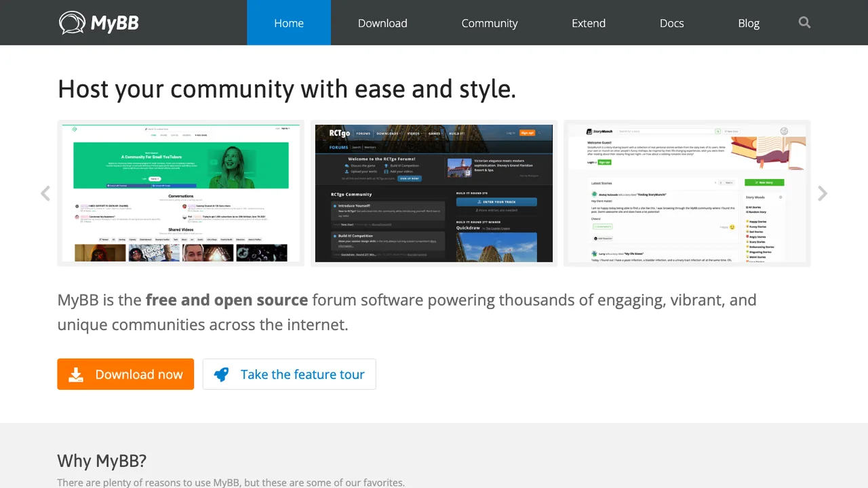Open the search magnifier icon
The image size is (868, 488).
pyautogui.click(x=804, y=22)
